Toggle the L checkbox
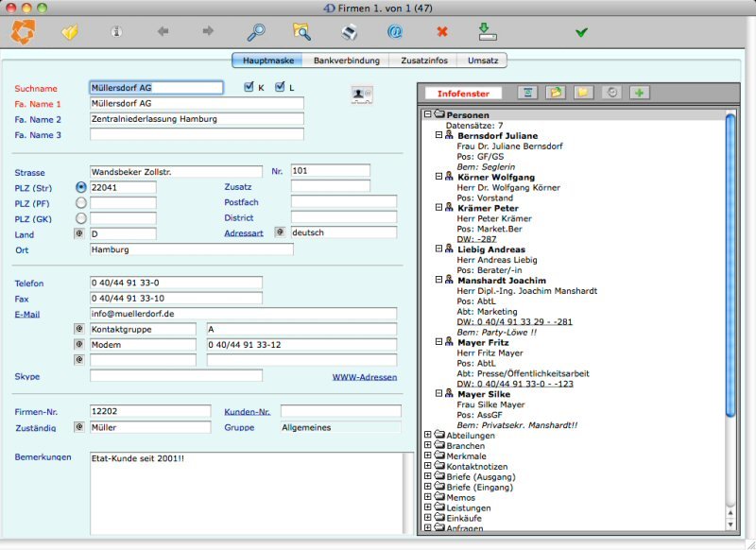The height and width of the screenshot is (550, 756). coord(280,88)
